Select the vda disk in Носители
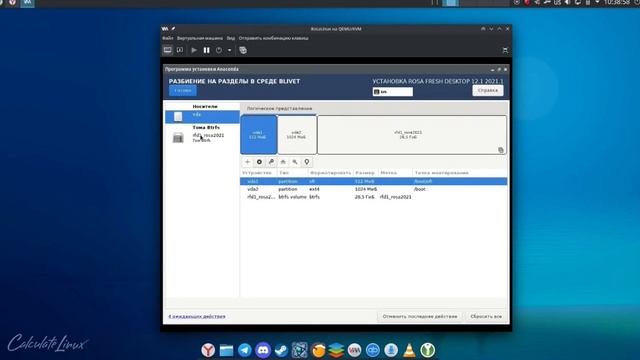The height and width of the screenshot is (360, 640). tap(202, 117)
